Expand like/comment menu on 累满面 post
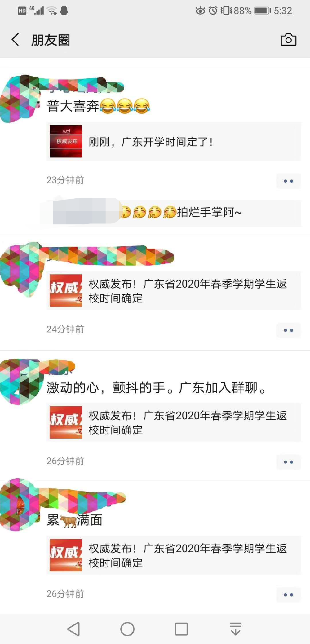310x644 pixels. pyautogui.click(x=288, y=595)
